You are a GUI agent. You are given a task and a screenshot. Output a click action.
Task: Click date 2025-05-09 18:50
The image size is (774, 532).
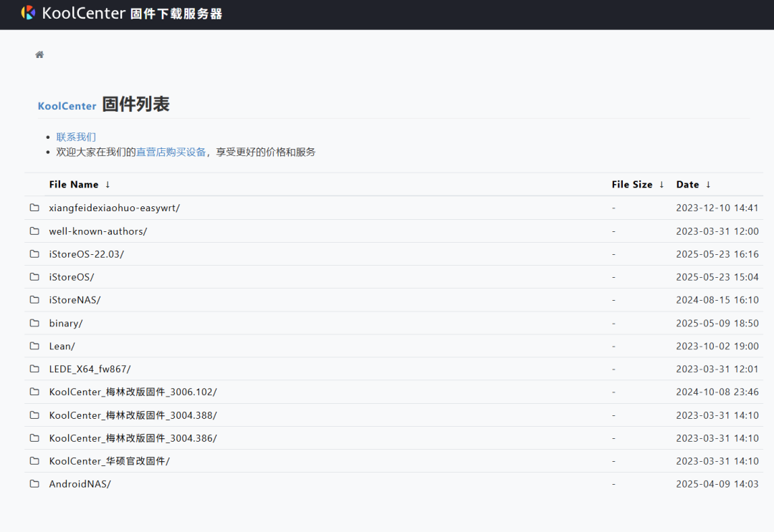[x=717, y=324]
